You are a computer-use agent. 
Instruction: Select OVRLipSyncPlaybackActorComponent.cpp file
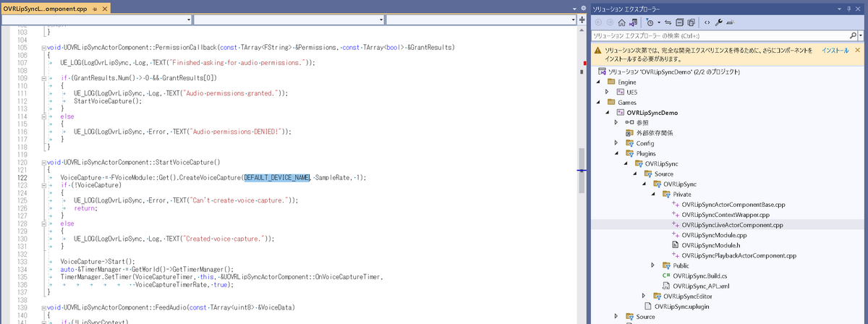tap(739, 255)
